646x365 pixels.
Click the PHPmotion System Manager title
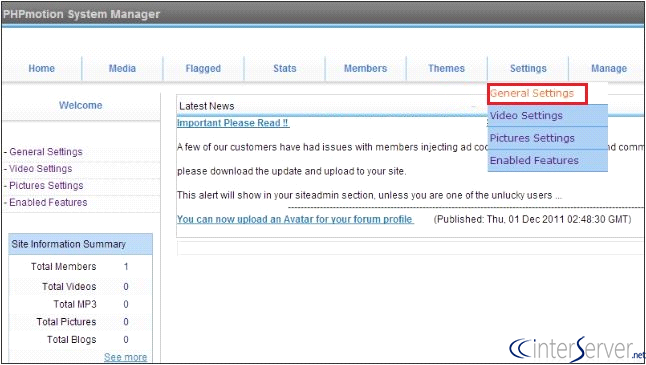coord(81,14)
